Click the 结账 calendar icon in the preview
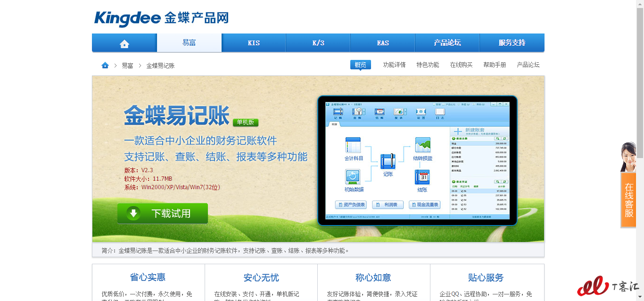 422,177
